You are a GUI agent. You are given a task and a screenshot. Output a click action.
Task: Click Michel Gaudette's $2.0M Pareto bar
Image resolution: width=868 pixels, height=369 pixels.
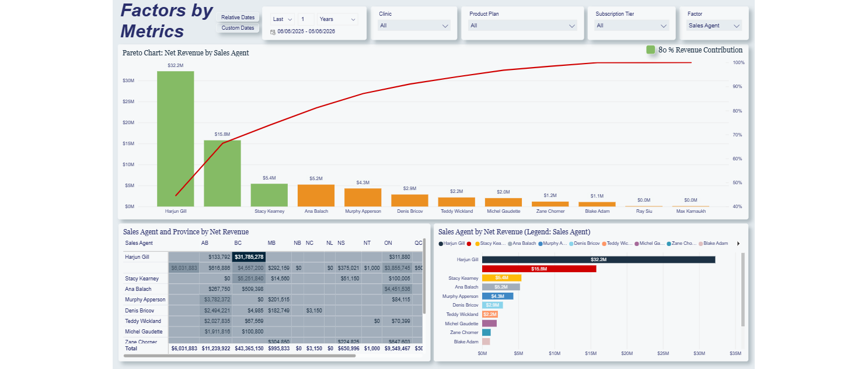pos(503,202)
